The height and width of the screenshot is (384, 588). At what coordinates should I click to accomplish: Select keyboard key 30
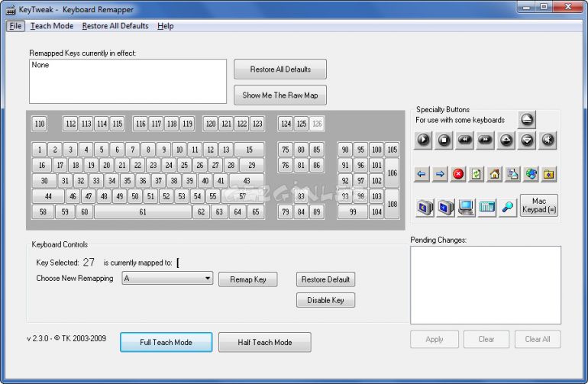44,181
